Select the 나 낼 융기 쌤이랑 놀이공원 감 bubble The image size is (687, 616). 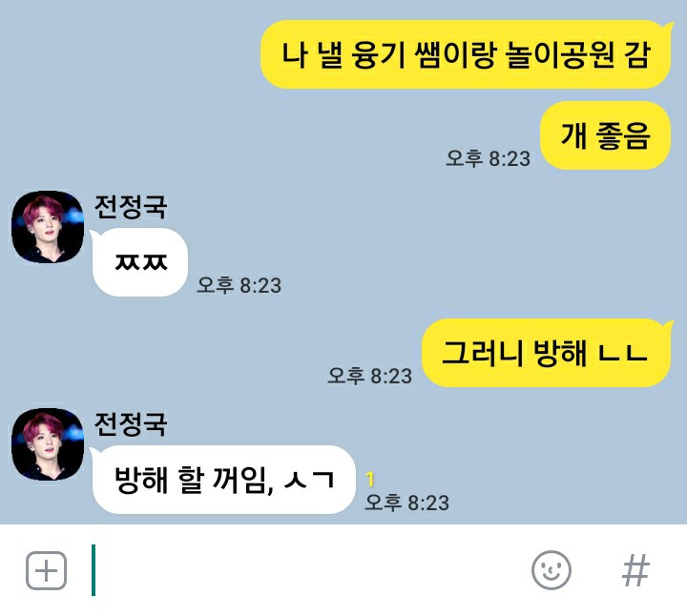click(x=467, y=54)
